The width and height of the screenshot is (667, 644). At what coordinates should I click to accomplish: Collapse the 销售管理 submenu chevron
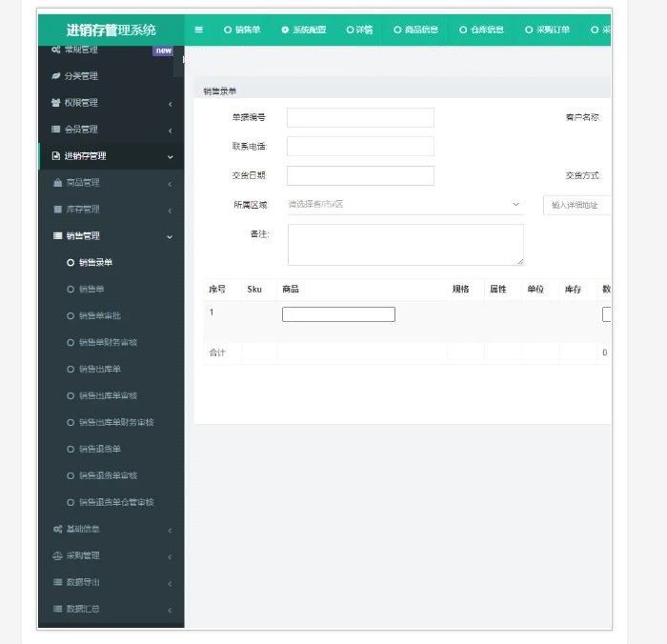point(170,237)
